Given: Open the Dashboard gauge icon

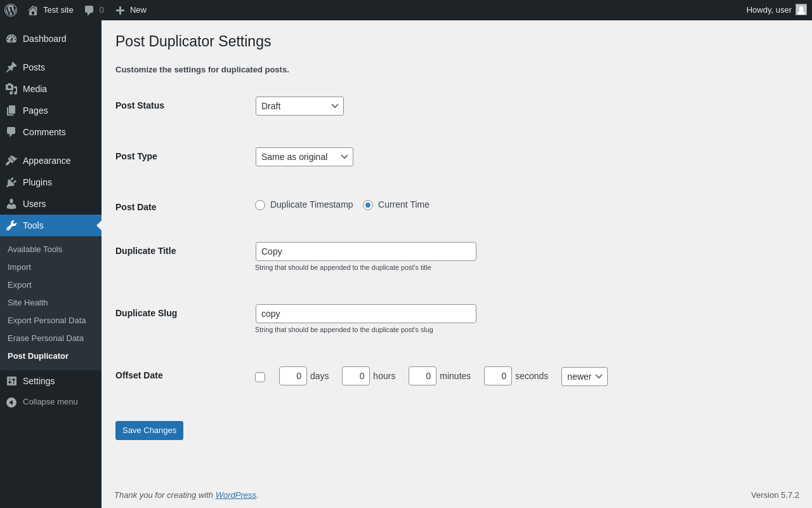Looking at the screenshot, I should 11,39.
